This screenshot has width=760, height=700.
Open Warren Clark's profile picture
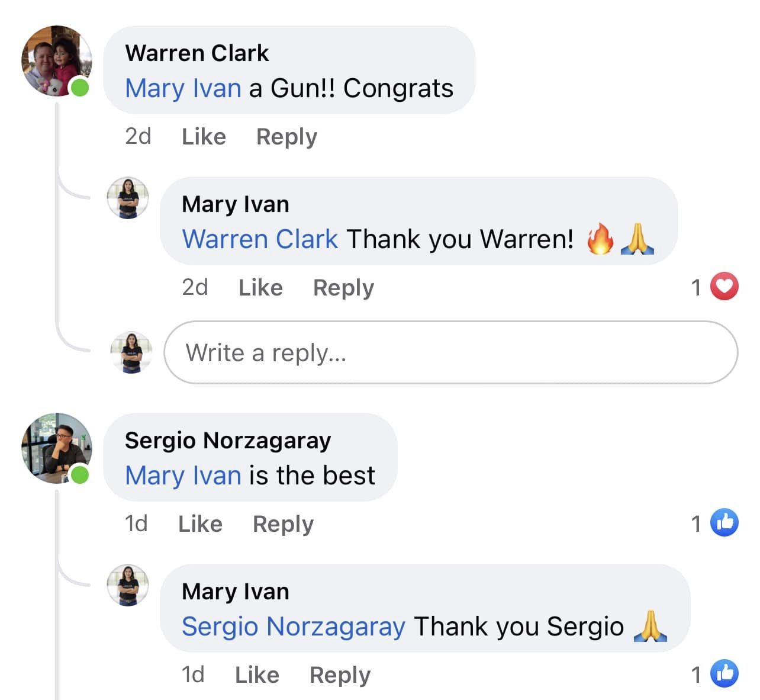click(57, 61)
